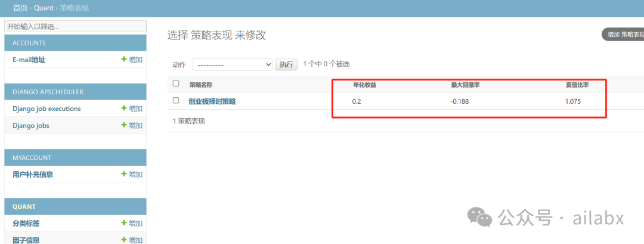644x244 pixels.
Task: Sort by 夏普比率 column header
Action: [x=577, y=85]
